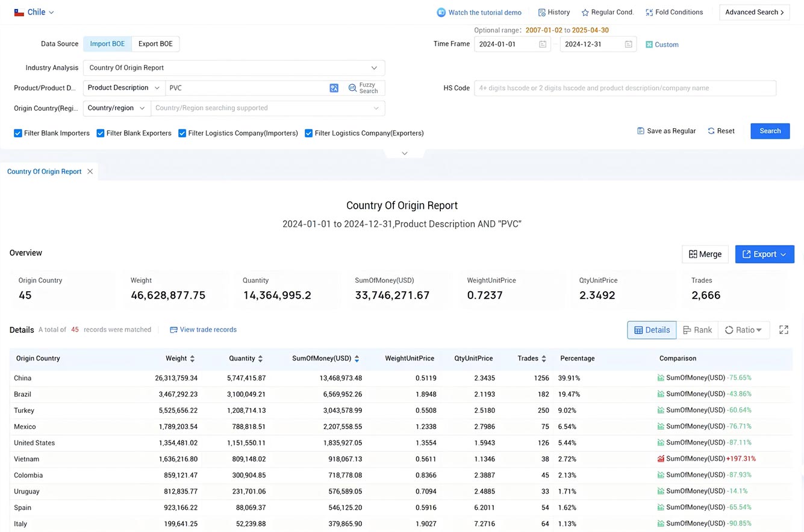Close the Country Of Origin Report tab
The image size is (804, 532).
[90, 172]
